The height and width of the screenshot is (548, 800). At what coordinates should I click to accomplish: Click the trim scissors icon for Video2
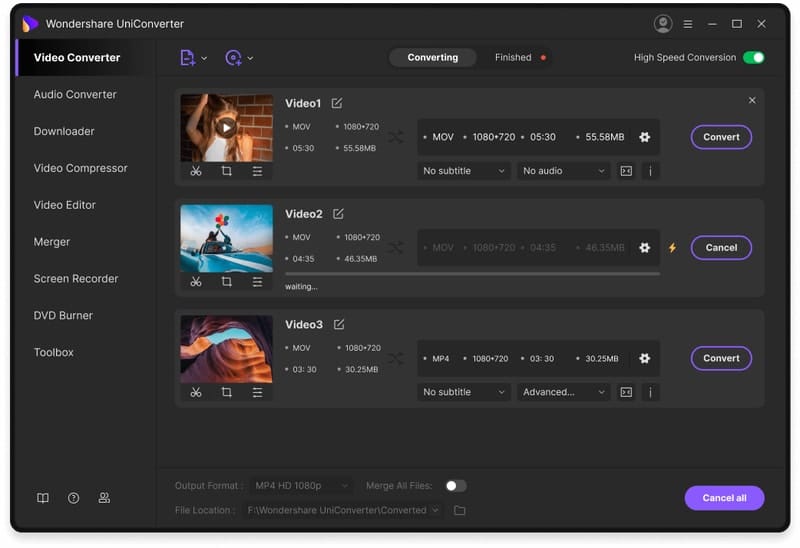tap(196, 282)
